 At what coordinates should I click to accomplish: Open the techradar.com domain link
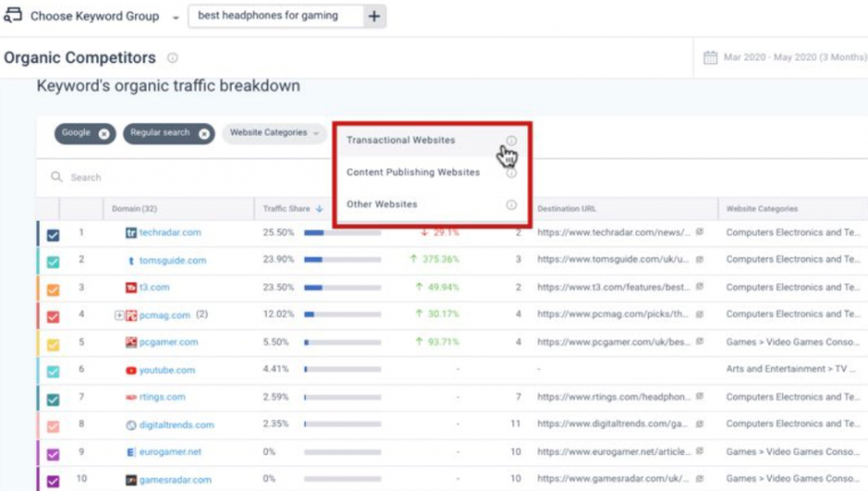tap(170, 233)
